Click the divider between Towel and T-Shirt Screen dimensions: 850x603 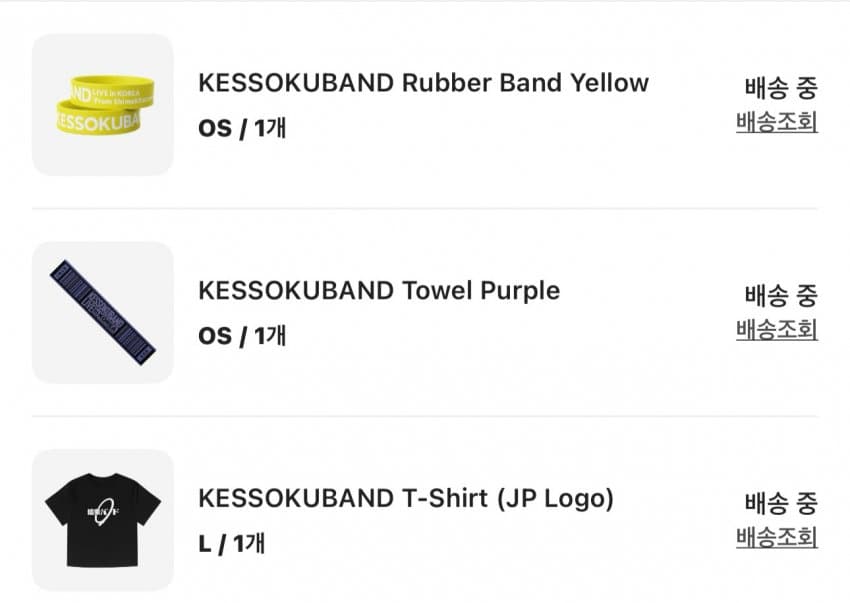[x=425, y=416]
